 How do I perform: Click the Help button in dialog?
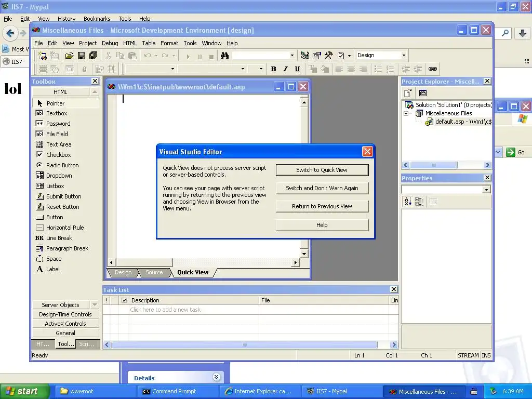point(322,225)
